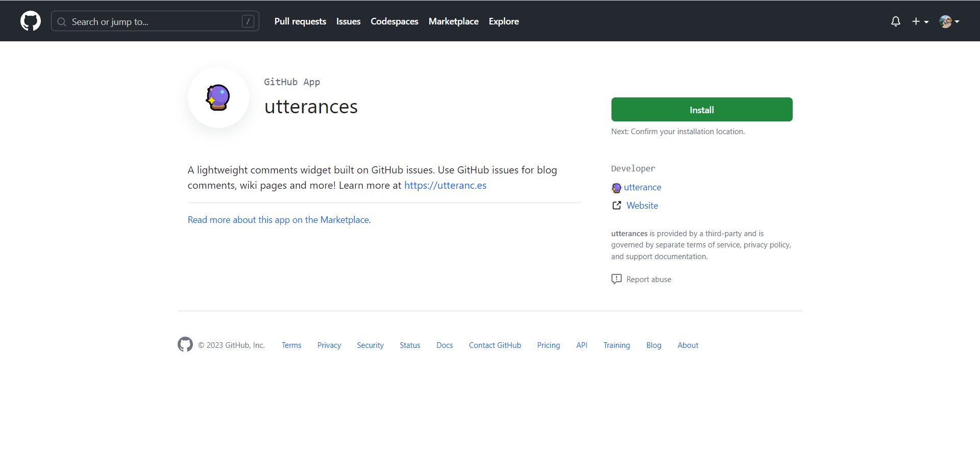Open the plus create-new dropdown
This screenshot has height=455, width=980.
(x=920, y=21)
